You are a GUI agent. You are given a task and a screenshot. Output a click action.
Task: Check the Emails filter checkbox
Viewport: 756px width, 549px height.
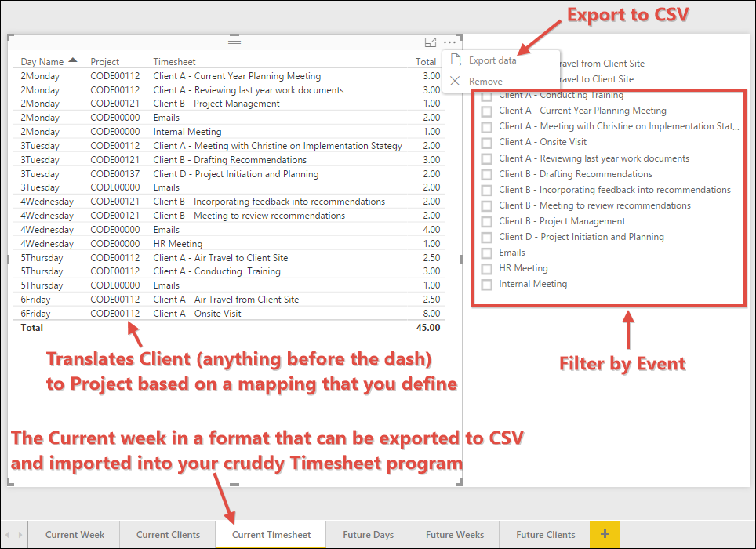point(486,253)
